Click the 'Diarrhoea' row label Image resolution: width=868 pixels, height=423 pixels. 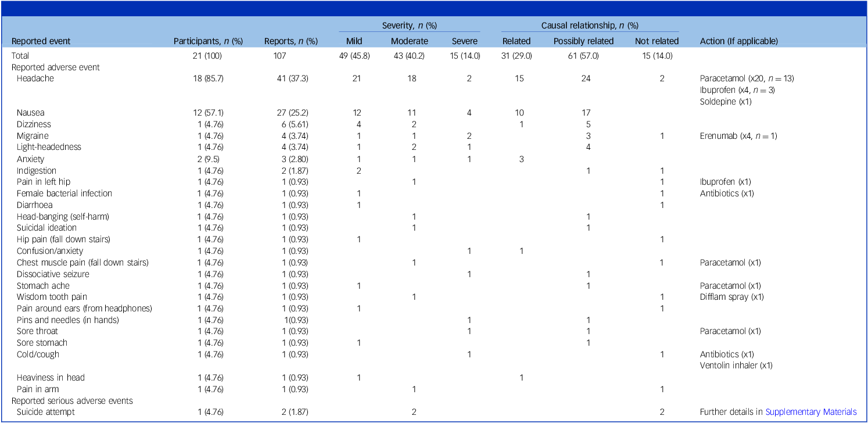pyautogui.click(x=34, y=205)
